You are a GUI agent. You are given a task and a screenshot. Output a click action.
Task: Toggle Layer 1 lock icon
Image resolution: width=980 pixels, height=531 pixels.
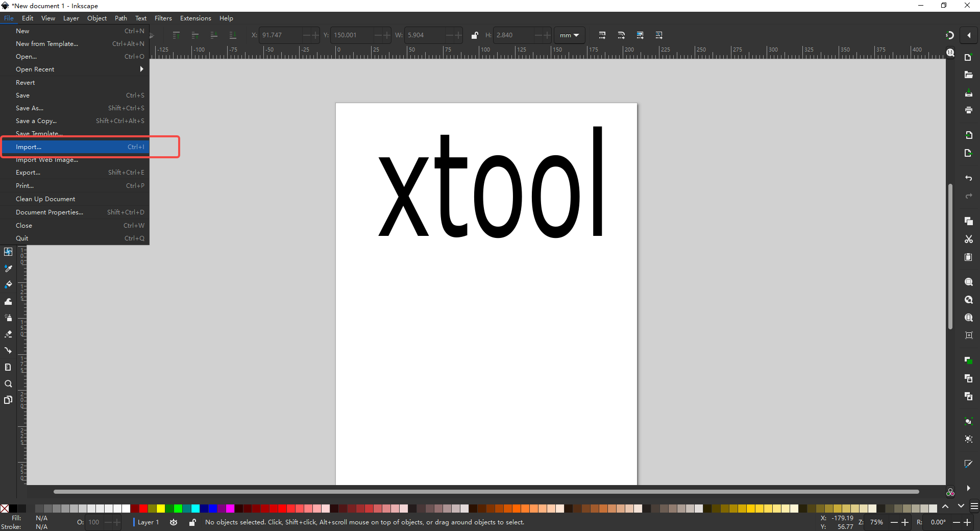coord(192,522)
